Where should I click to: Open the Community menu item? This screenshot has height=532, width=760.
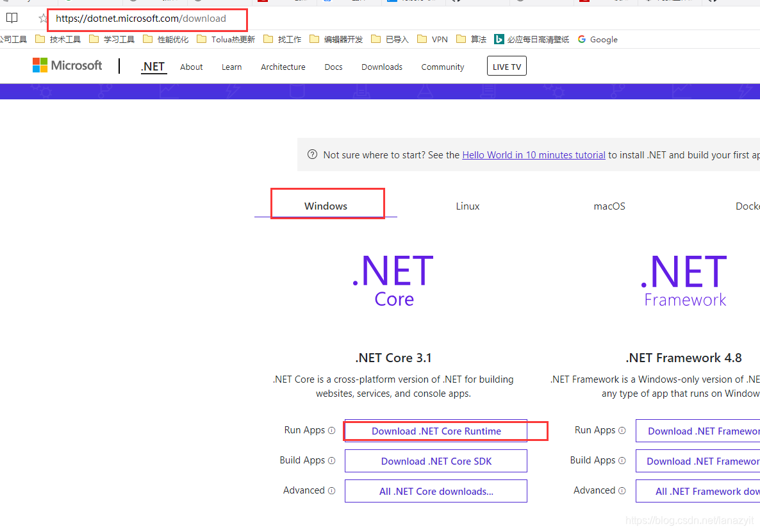443,67
